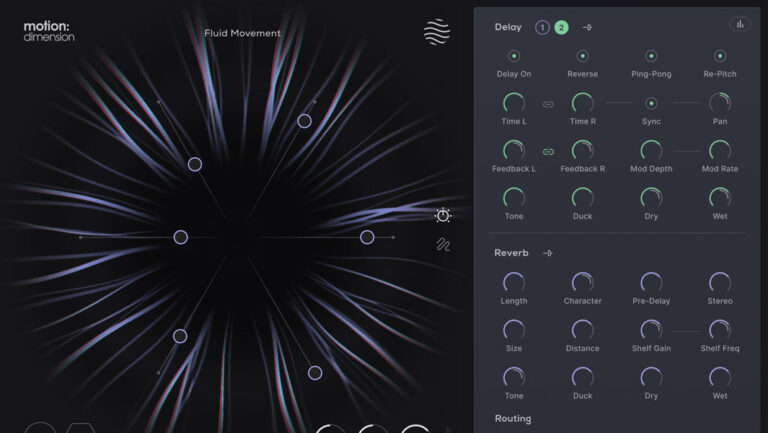Click the timer knob icon beside visualizer
The width and height of the screenshot is (768, 433).
pyautogui.click(x=443, y=215)
